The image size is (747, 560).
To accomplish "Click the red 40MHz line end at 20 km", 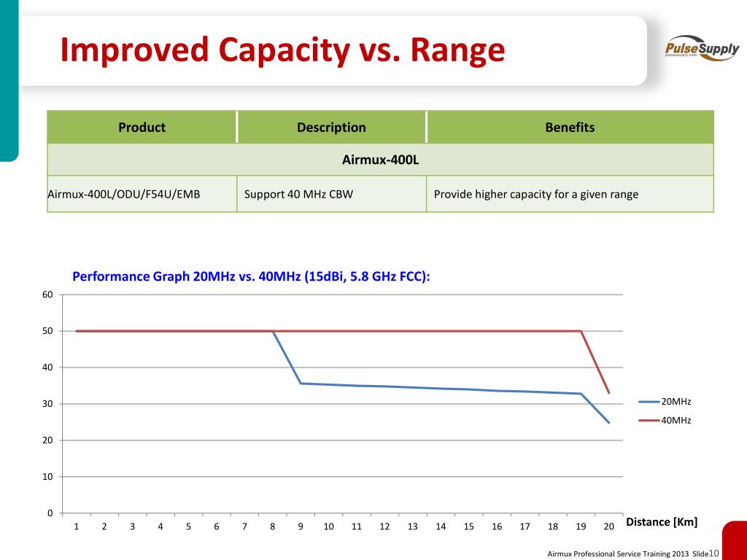I will 608,393.
